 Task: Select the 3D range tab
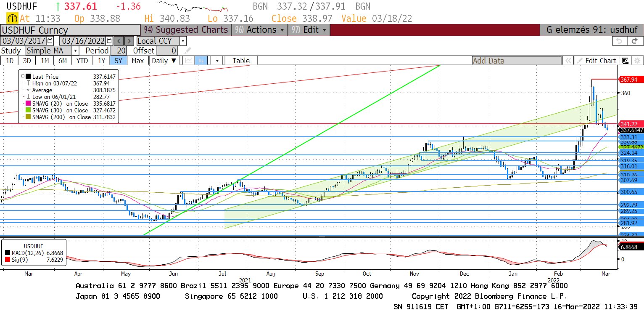[x=27, y=61]
